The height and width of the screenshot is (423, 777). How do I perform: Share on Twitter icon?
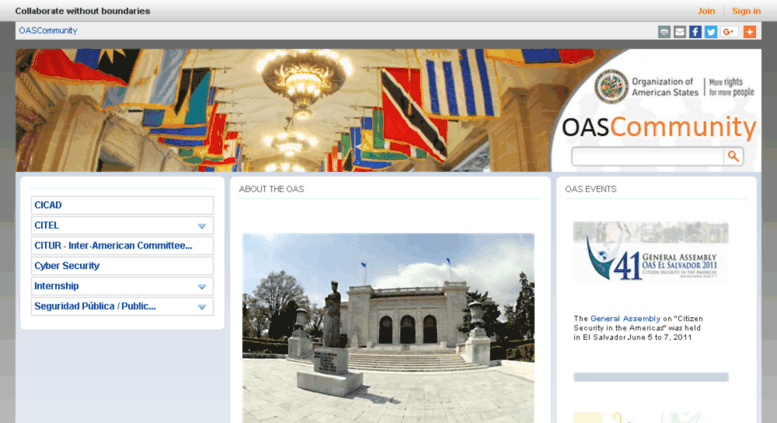point(711,32)
